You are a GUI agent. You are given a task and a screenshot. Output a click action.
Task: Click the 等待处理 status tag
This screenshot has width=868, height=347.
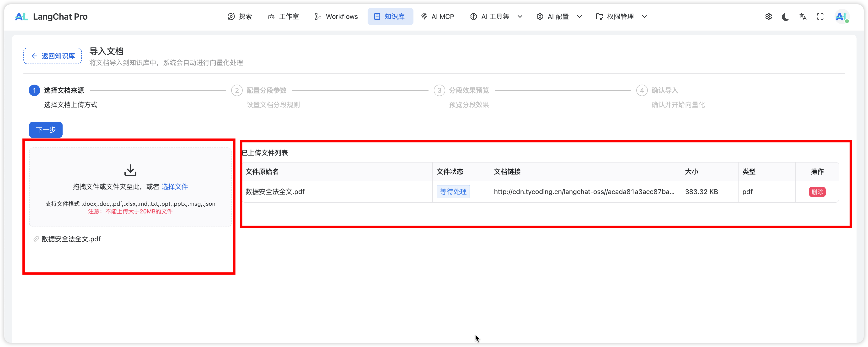[x=453, y=192]
